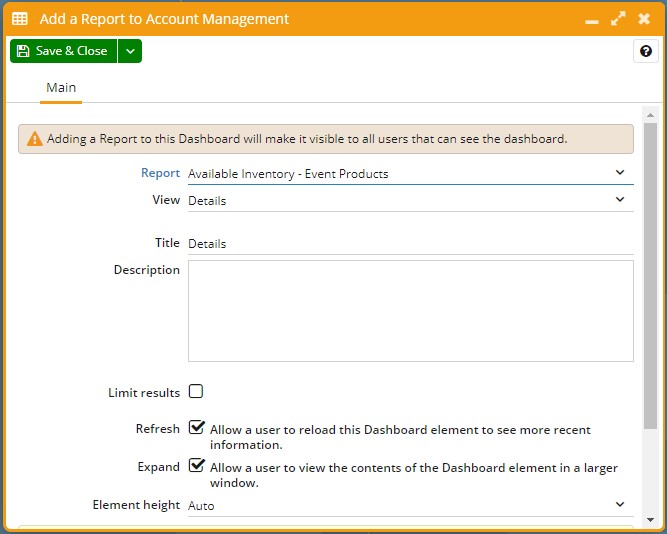Screen dimensions: 667x534
Task: Click inside the Description text area
Action: (x=410, y=310)
